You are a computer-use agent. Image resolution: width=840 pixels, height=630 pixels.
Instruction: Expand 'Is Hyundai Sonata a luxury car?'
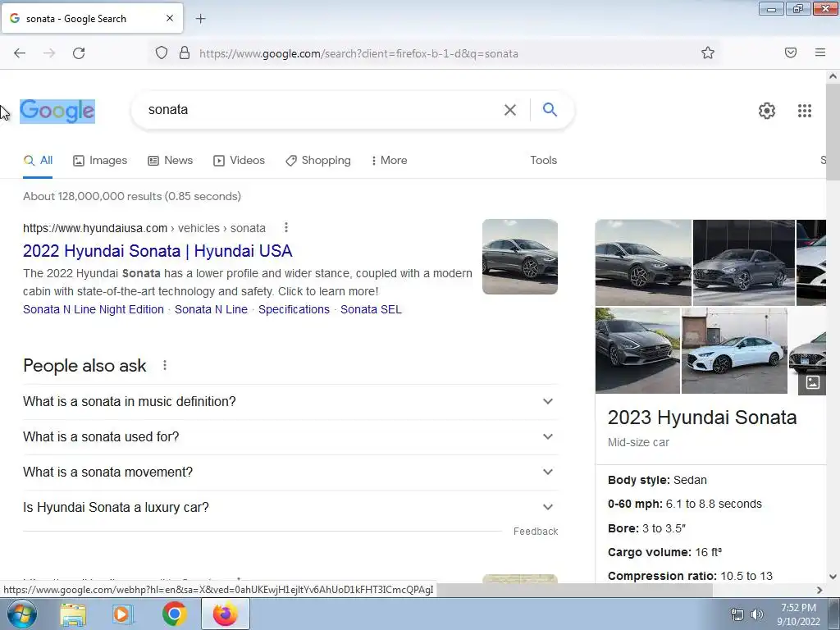point(290,507)
